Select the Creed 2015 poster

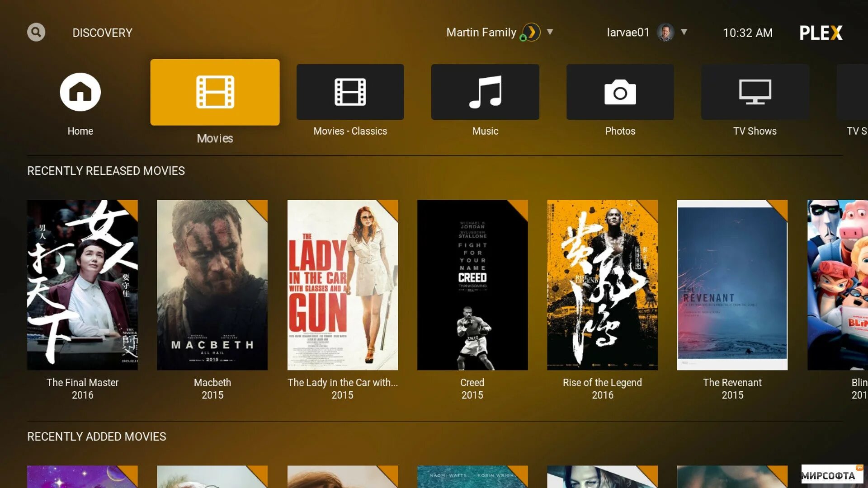pyautogui.click(x=472, y=285)
